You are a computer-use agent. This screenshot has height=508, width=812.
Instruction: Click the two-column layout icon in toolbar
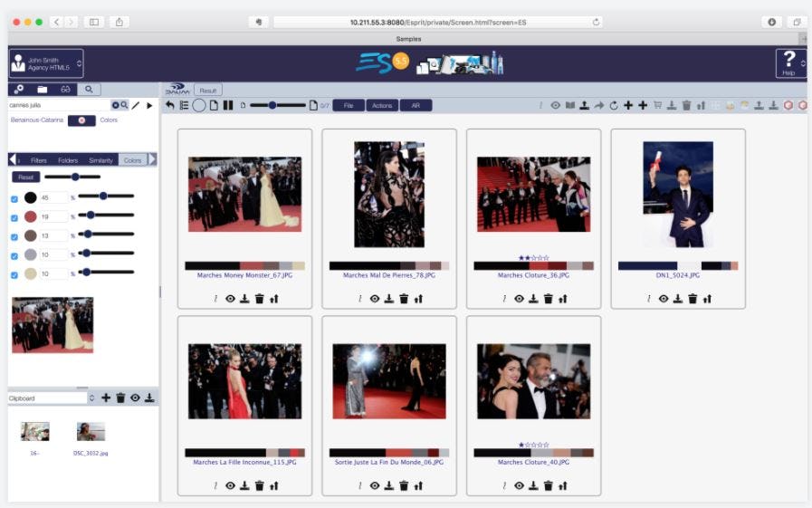(228, 106)
